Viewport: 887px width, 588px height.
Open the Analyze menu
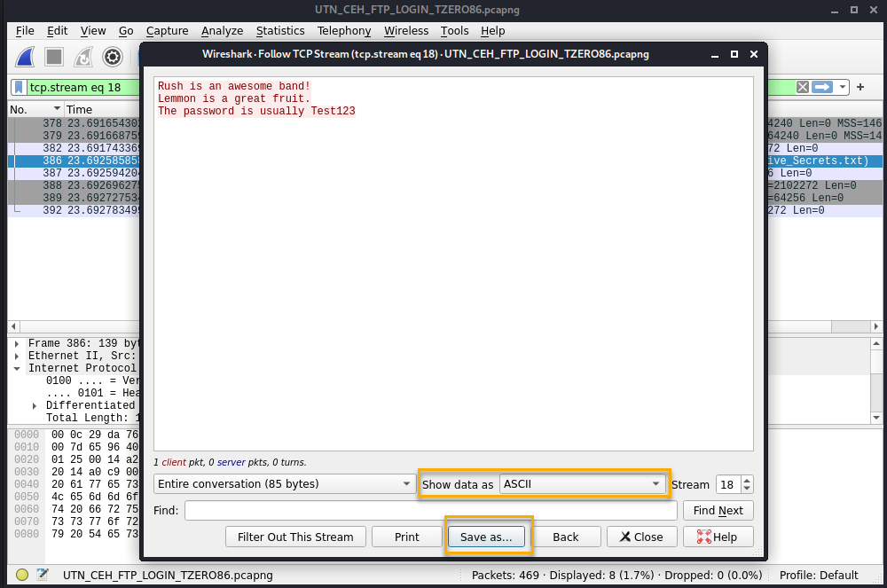[x=222, y=30]
